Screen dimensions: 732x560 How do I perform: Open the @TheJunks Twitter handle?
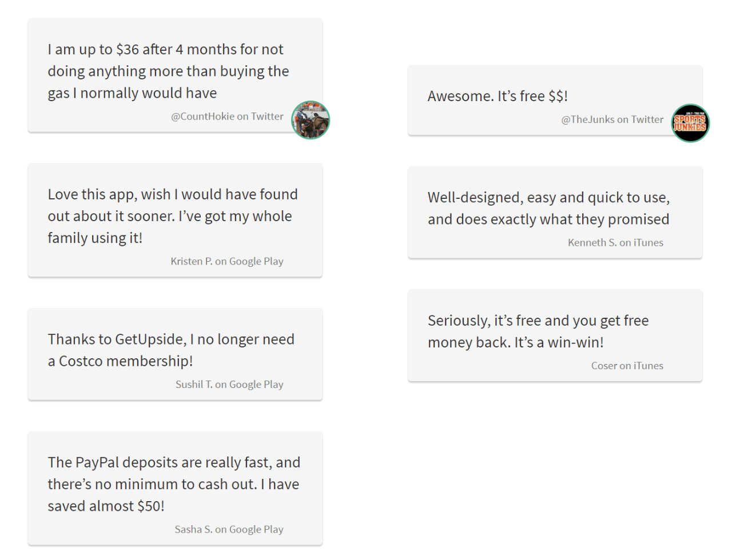click(x=588, y=119)
